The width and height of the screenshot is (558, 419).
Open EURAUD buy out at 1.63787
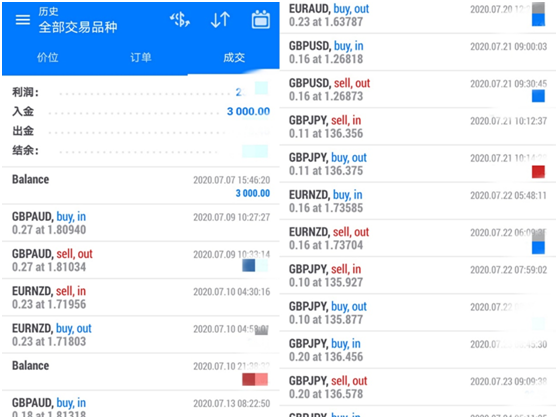(x=418, y=16)
